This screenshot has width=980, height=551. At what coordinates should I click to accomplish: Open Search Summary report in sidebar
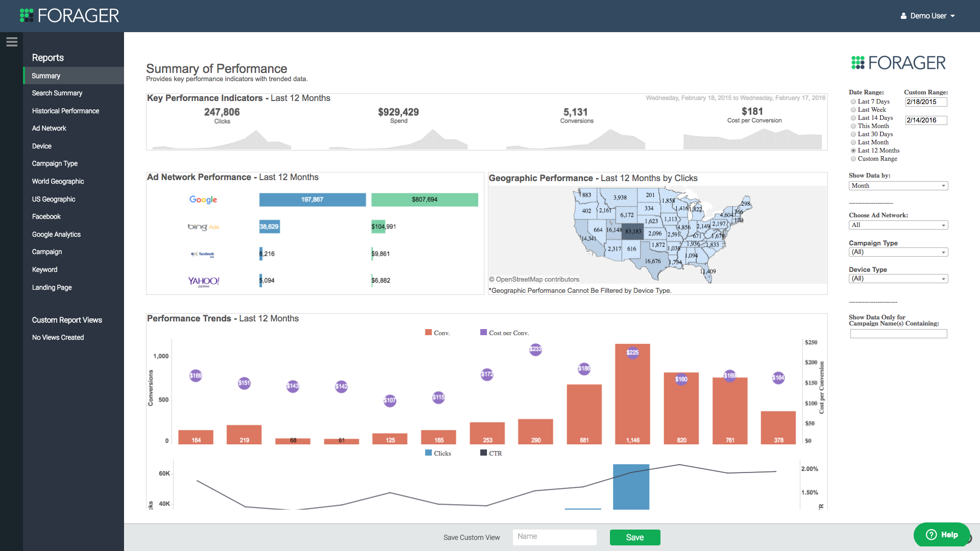click(x=57, y=93)
